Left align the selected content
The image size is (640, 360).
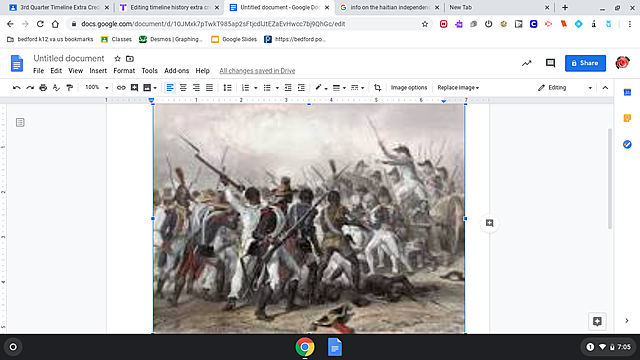pyautogui.click(x=170, y=88)
